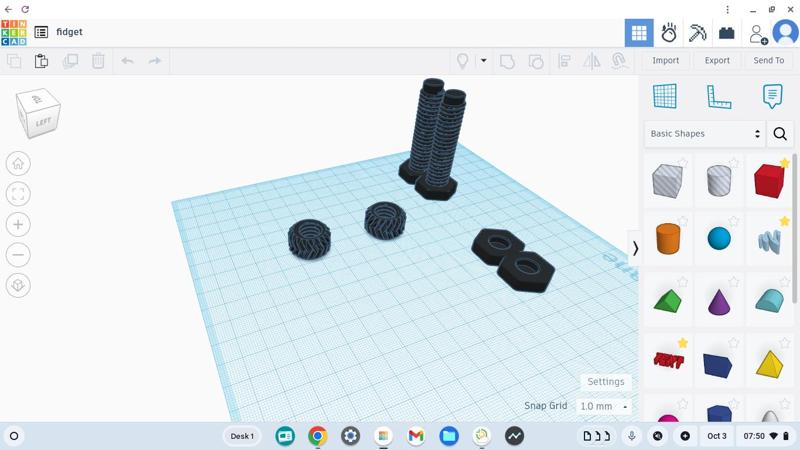This screenshot has height=450, width=800.
Task: Click the Align tool icon
Action: coord(564,62)
